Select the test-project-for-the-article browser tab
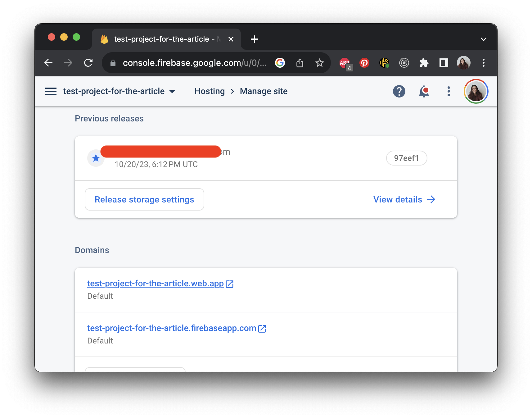Image resolution: width=532 pixels, height=418 pixels. [x=166, y=39]
